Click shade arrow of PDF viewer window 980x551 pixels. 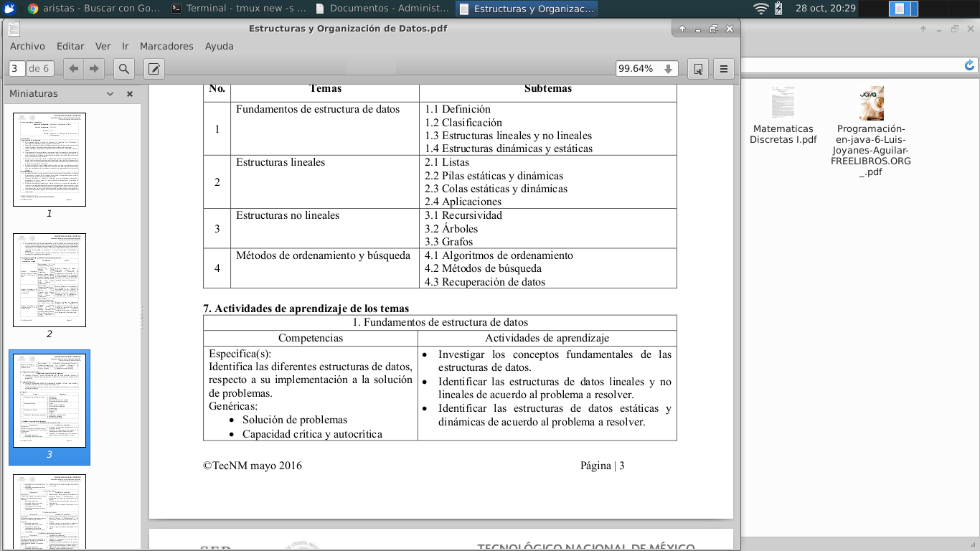coord(682,29)
